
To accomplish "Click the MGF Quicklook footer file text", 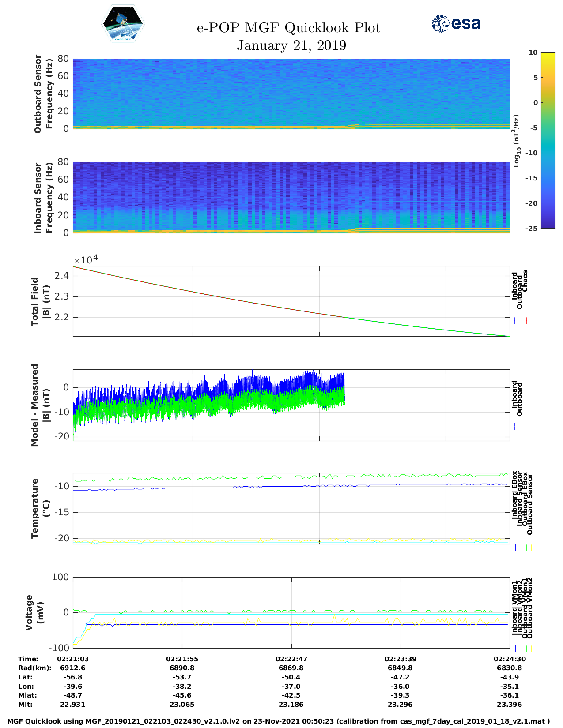I will [279, 721].
